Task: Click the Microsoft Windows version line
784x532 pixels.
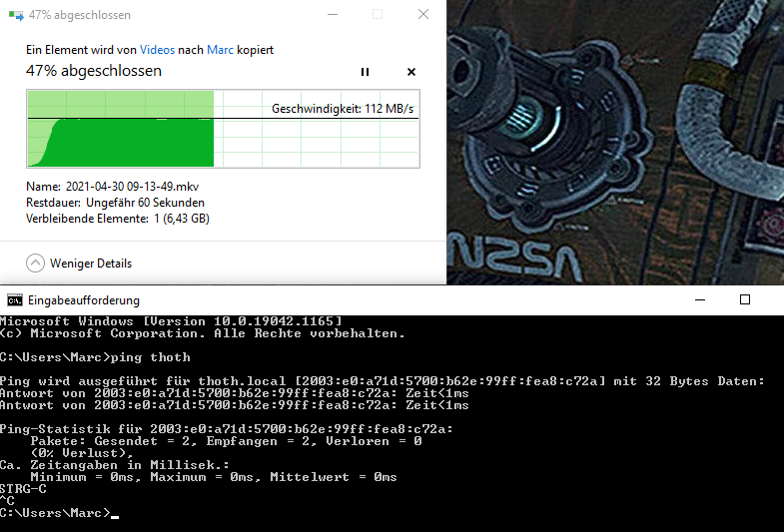Action: coord(171,321)
